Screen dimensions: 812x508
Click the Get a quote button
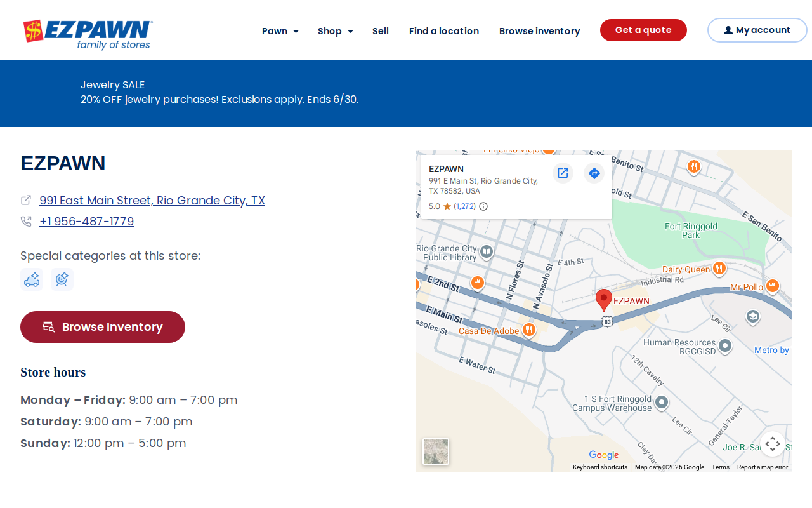[x=643, y=30]
